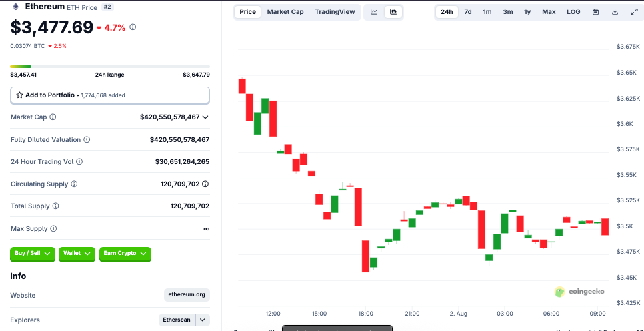
Task: Click the Info section heading
Action: [18, 276]
